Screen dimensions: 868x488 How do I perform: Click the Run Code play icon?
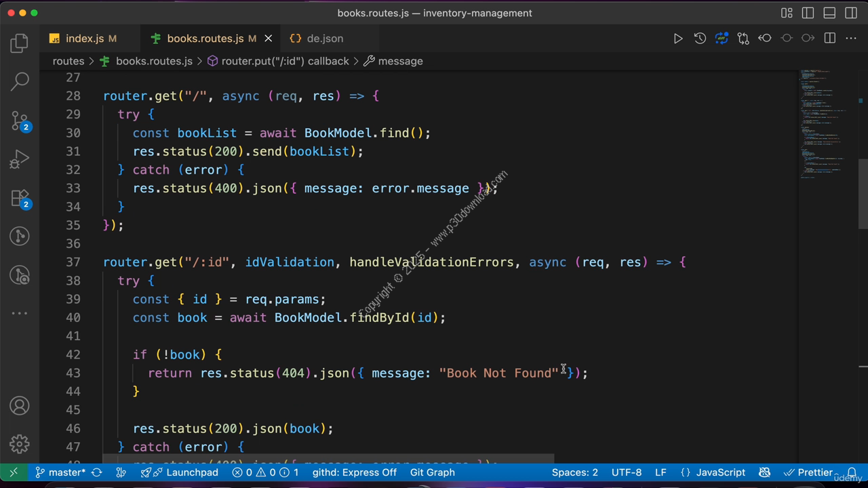[677, 39]
